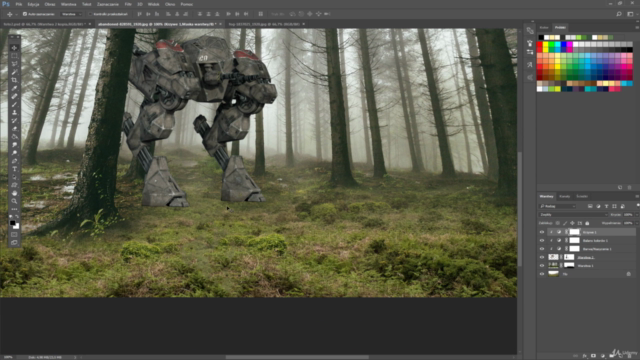The width and height of the screenshot is (640, 360).
Task: Toggle layer filter on/off switch
Action: point(638,205)
